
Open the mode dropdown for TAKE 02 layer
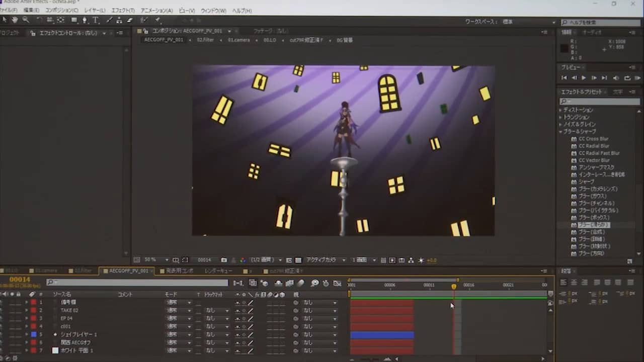(x=179, y=311)
